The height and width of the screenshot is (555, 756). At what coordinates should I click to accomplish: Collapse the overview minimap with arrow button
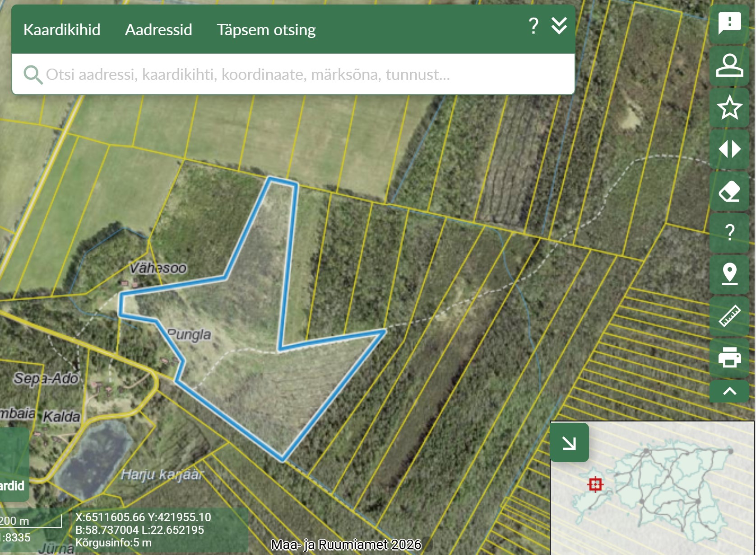569,443
